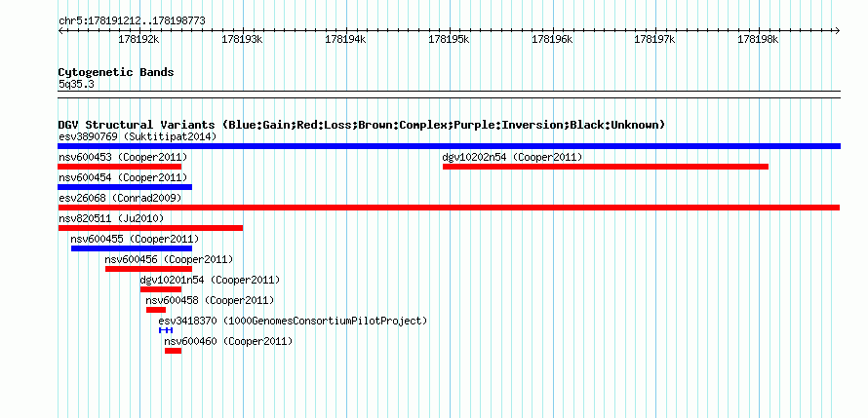Click the red dgv10202n54 loss bar
Screen dimensions: 868x418
(x=606, y=167)
